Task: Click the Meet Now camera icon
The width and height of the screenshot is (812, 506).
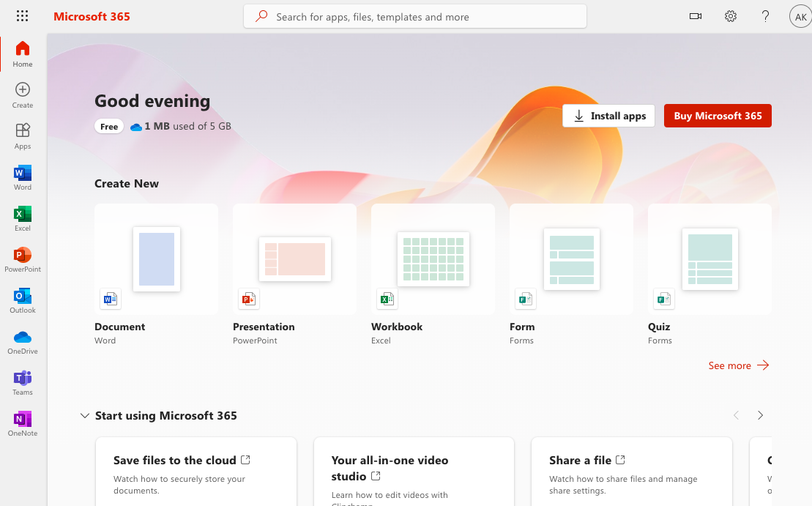Action: (696, 16)
